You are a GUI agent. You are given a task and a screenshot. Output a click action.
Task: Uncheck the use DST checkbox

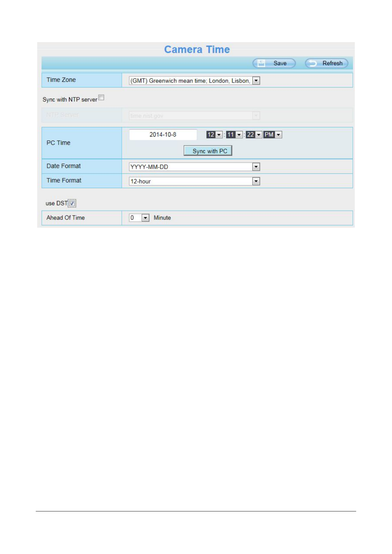pyautogui.click(x=72, y=203)
